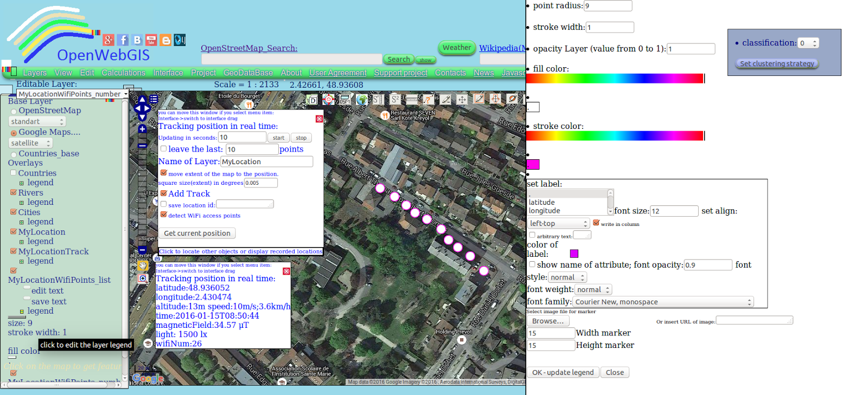Click the 3D view toolbar icon
The width and height of the screenshot is (868, 395).
[x=311, y=100]
